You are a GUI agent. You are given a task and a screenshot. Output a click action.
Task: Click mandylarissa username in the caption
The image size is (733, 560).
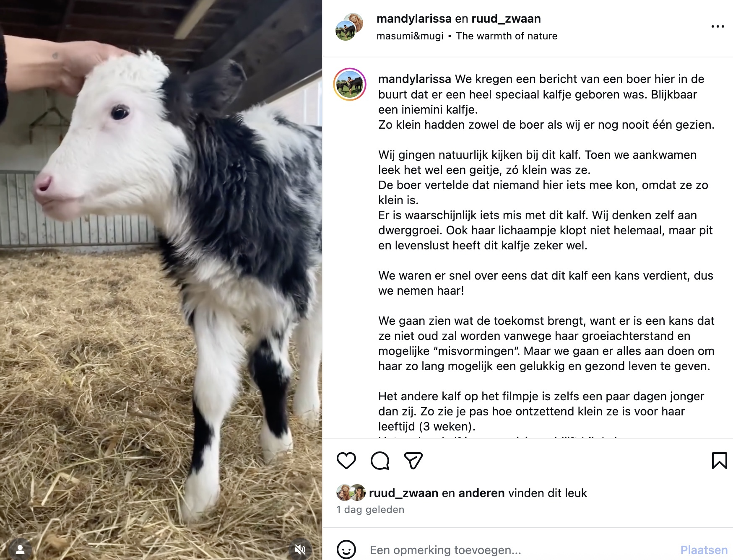414,79
